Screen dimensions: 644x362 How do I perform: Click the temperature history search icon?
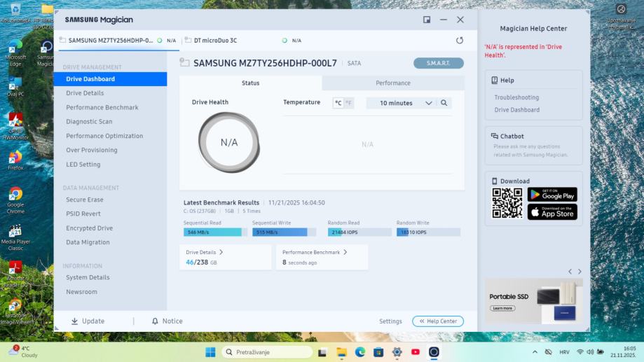click(x=444, y=103)
